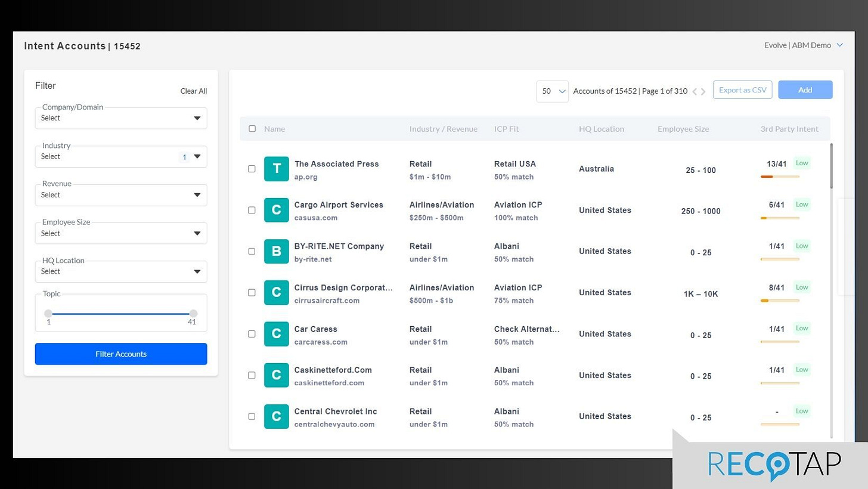Click Low intent badge for The Associated Press
Screen dimensions: 868x489
coord(802,163)
